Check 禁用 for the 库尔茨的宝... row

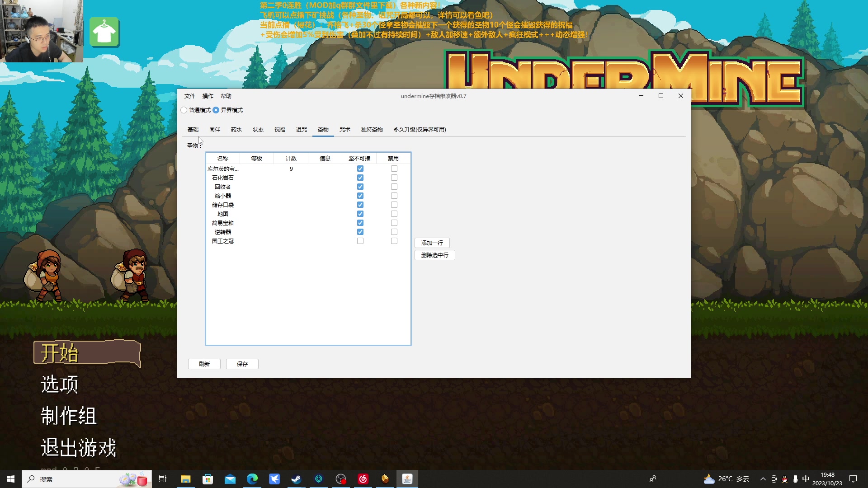pyautogui.click(x=394, y=169)
